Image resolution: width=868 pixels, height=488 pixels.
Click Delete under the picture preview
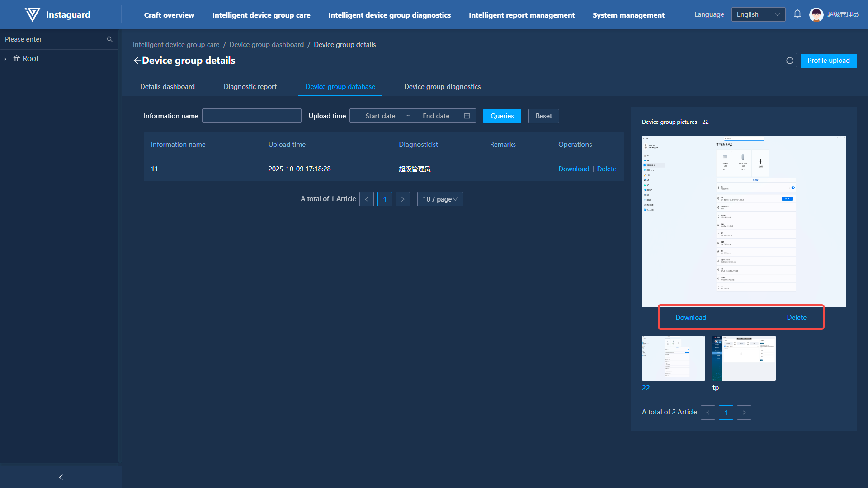796,318
